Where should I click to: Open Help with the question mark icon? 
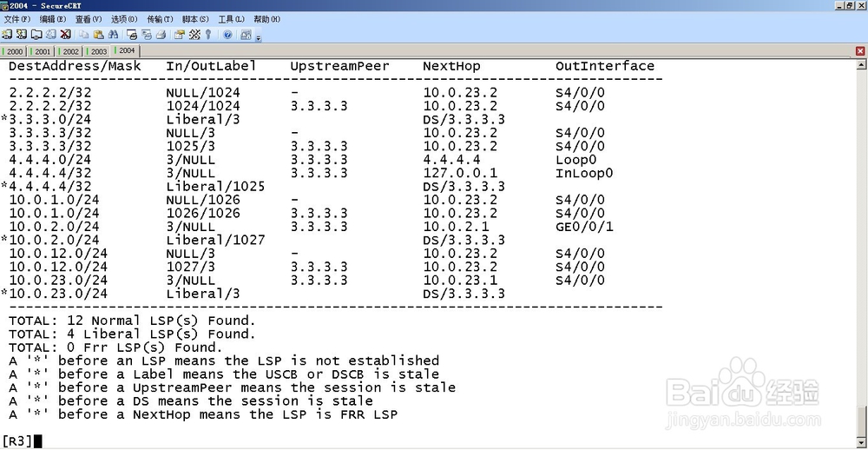[x=227, y=35]
